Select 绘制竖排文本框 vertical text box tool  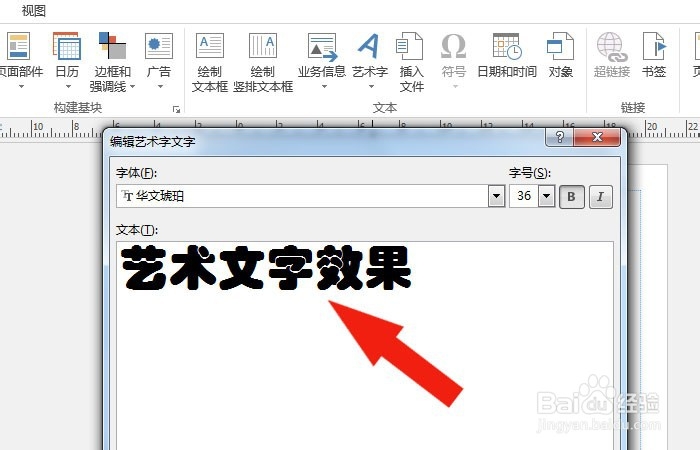[263, 62]
